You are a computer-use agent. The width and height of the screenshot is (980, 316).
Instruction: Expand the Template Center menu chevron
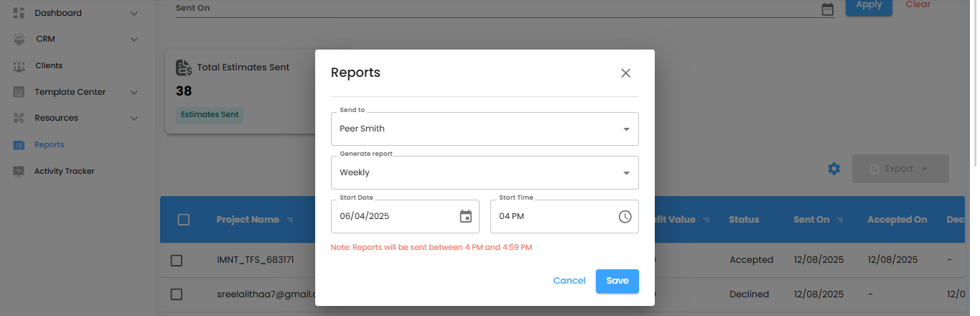tap(134, 92)
